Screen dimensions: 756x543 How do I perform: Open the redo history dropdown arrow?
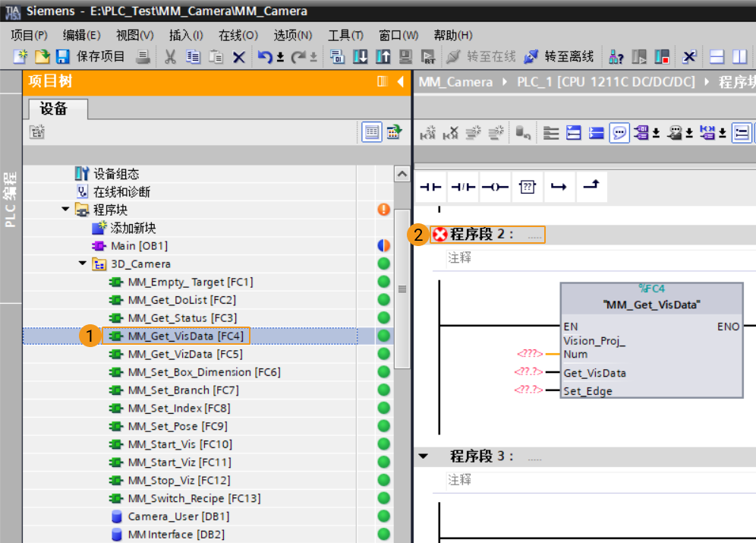click(313, 58)
